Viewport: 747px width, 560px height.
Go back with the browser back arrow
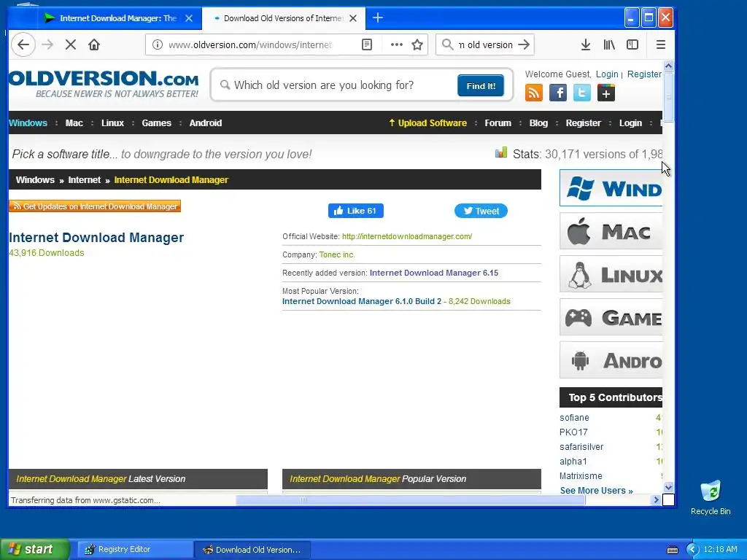pos(23,44)
